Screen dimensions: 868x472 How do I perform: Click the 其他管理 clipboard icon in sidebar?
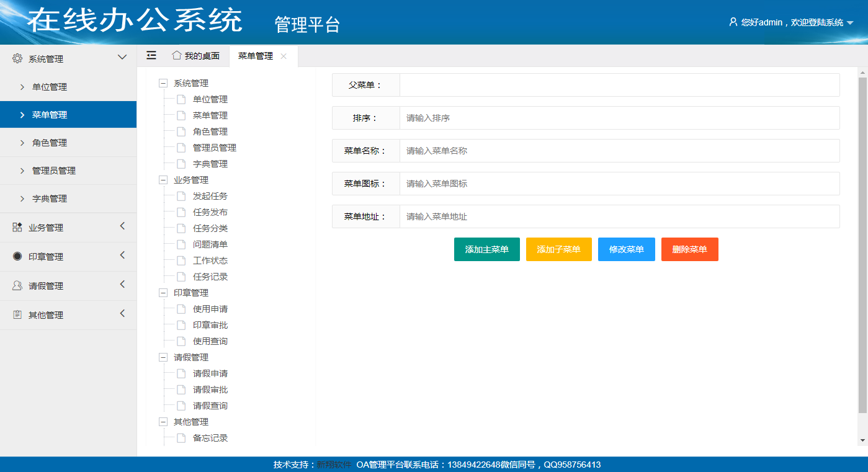click(x=17, y=315)
